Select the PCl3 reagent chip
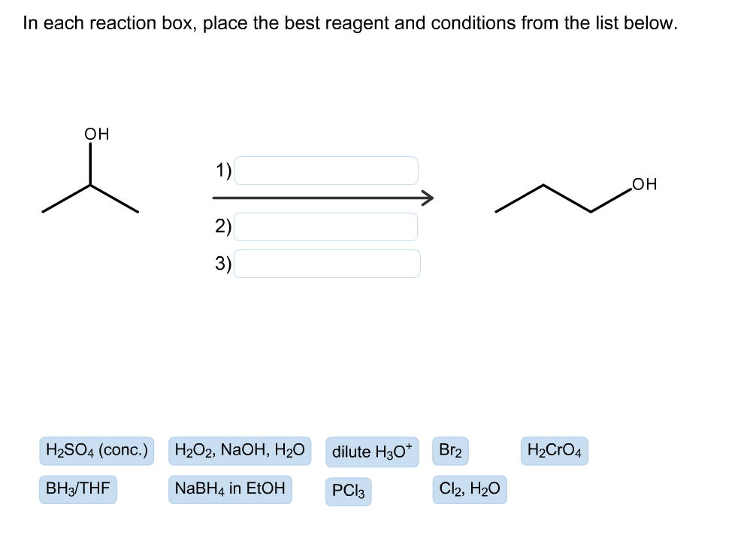 (348, 491)
